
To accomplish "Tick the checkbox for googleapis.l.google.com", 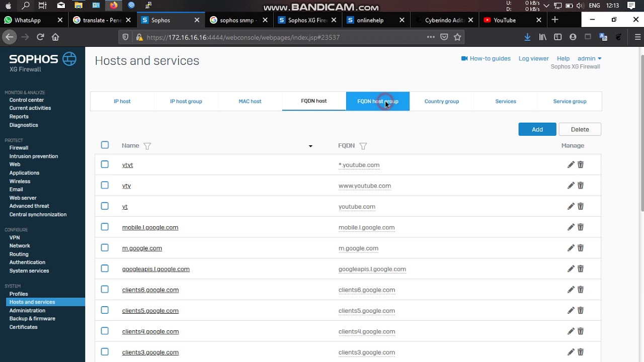I will (x=105, y=268).
